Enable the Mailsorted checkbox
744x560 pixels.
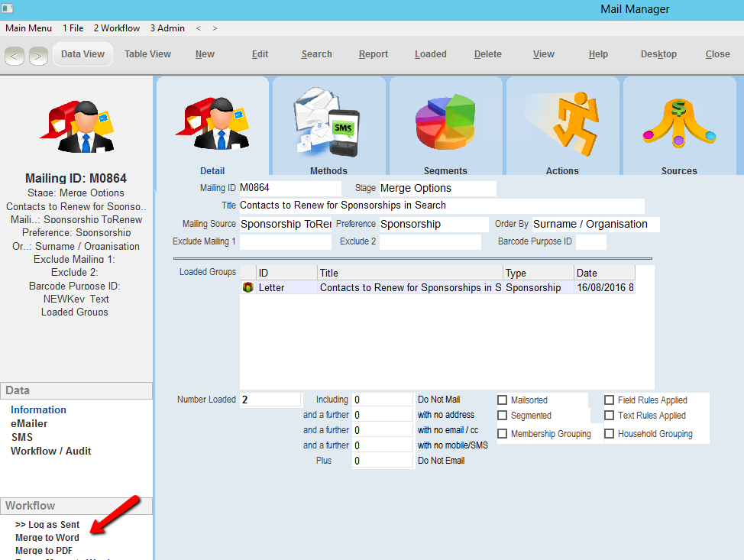coord(503,400)
